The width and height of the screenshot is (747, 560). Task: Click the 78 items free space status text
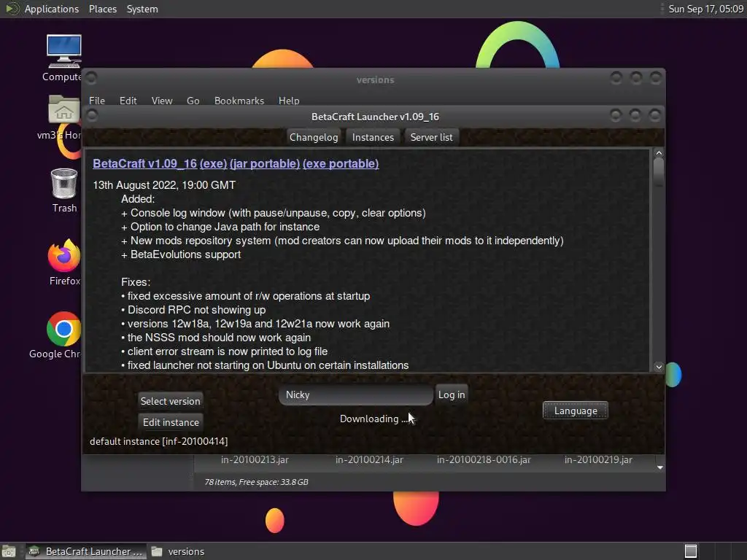click(256, 482)
